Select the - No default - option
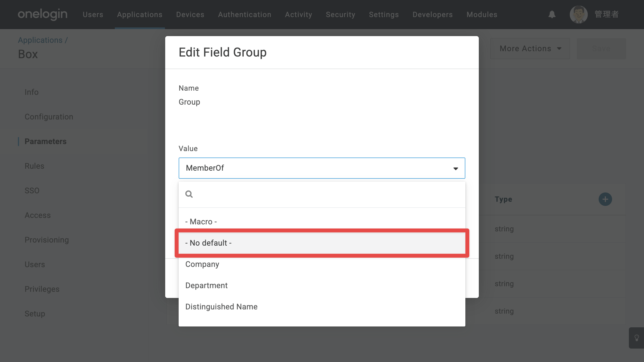Viewport: 644px width, 362px height. coord(322,243)
